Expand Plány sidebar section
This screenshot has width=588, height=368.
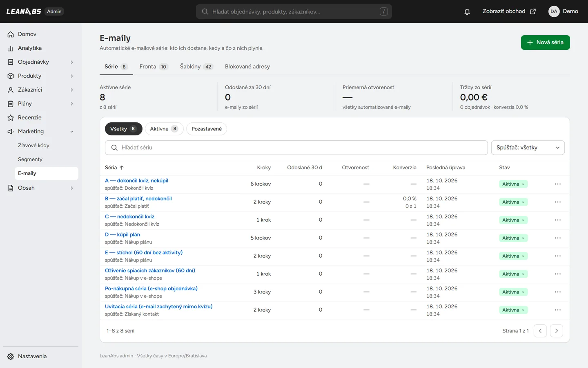pyautogui.click(x=72, y=104)
